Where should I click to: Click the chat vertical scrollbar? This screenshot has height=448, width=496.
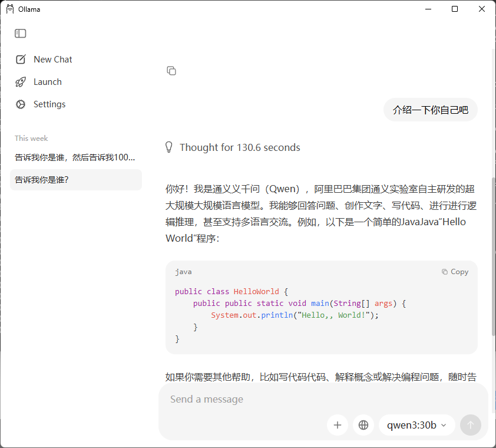(x=494, y=256)
